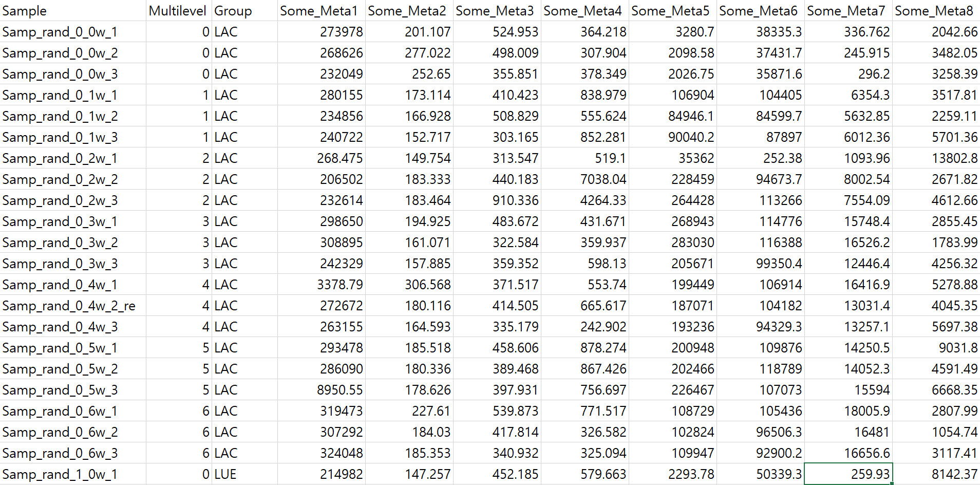980x485 pixels.
Task: Click Some_Meta2 value 306.568
Action: pyautogui.click(x=409, y=285)
